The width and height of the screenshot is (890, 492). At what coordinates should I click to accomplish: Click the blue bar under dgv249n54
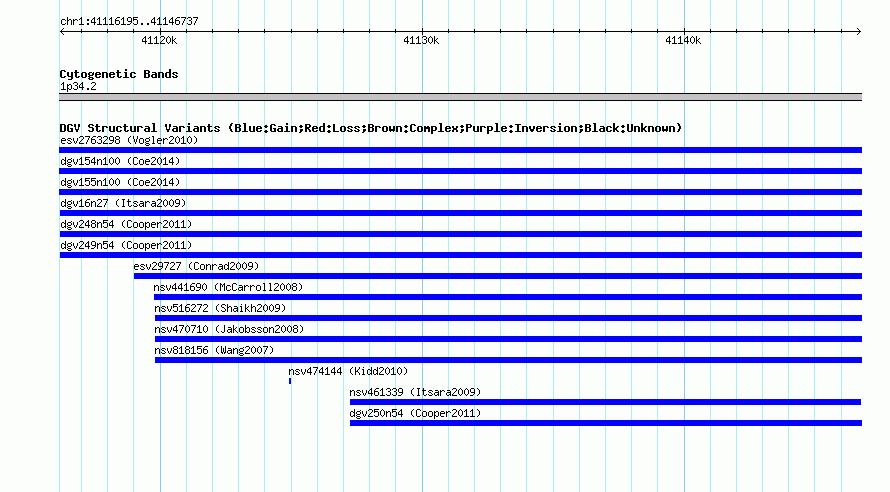tap(460, 255)
